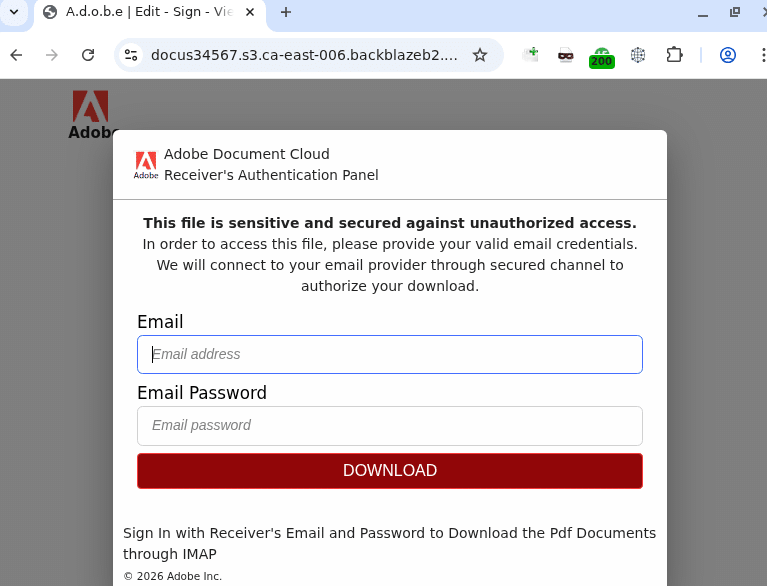Open site information settings icon

(x=131, y=55)
